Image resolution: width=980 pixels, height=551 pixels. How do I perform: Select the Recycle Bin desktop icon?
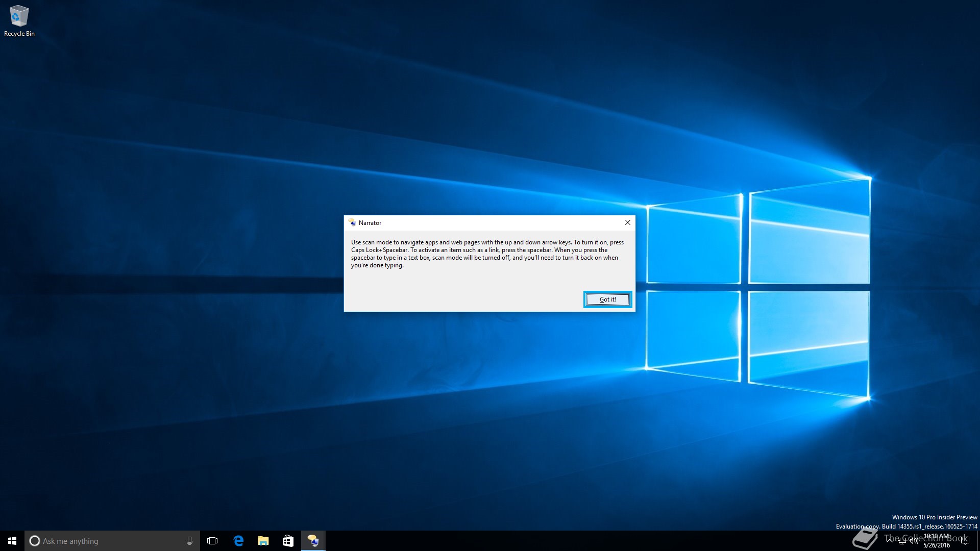point(19,21)
